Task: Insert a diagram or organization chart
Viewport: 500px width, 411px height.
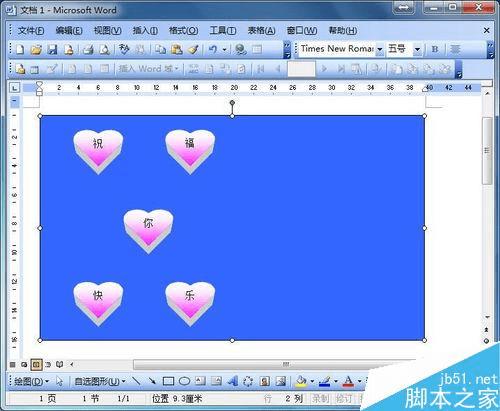Action: pyautogui.click(x=248, y=381)
